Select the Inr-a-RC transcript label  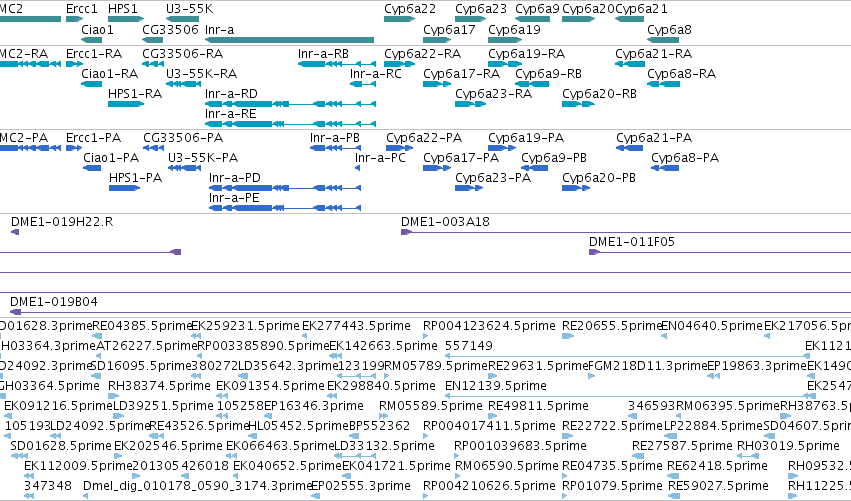pos(376,74)
